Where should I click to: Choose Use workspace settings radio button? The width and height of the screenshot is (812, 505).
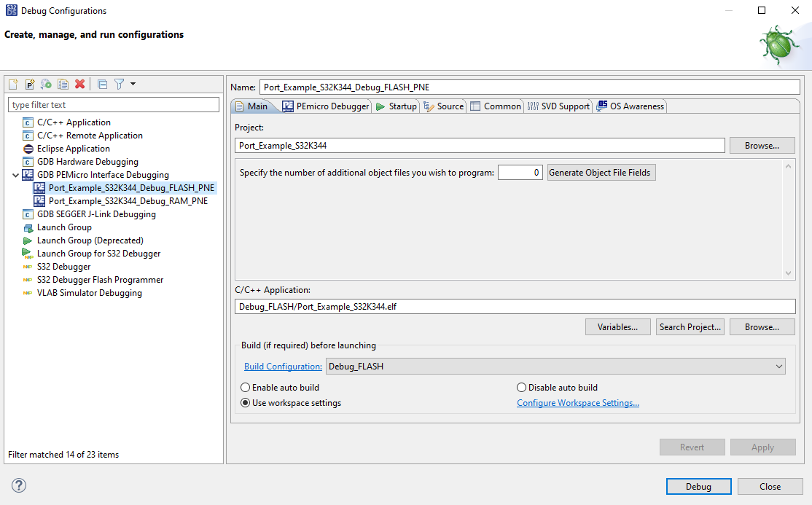click(x=246, y=403)
